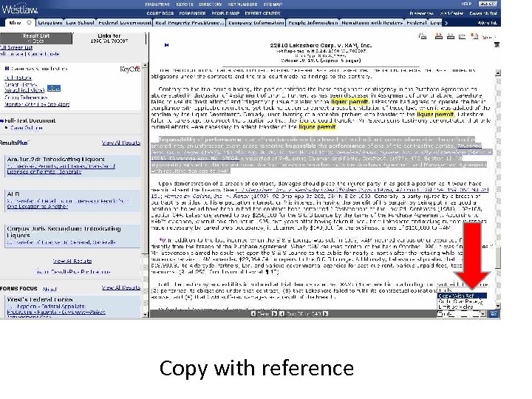Open the Site Map link

[x=273, y=4]
